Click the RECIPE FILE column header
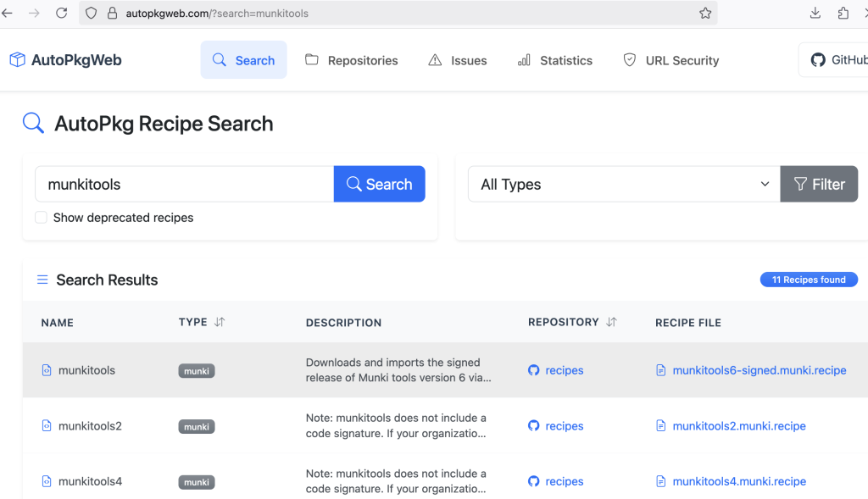Screen dimensions: 868x499 [688, 323]
